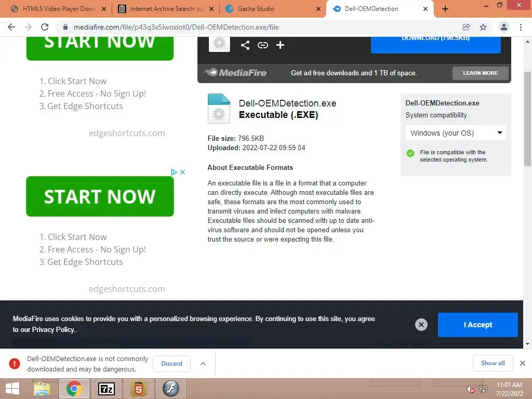
Task: Click muted volume tray icon
Action: coord(470,389)
